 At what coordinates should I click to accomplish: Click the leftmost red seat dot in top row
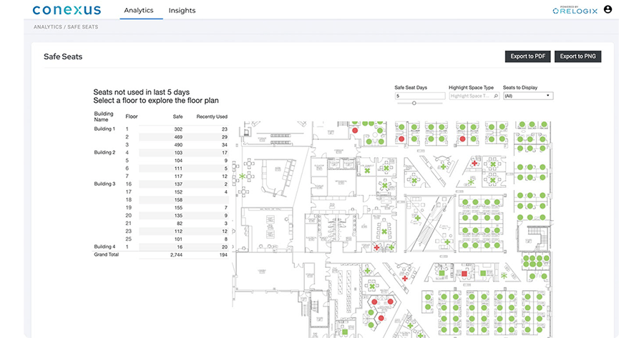point(354,130)
